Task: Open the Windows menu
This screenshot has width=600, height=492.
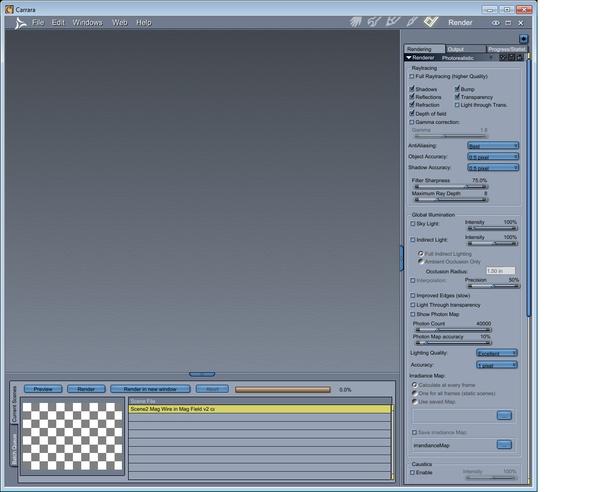Action: [88, 23]
